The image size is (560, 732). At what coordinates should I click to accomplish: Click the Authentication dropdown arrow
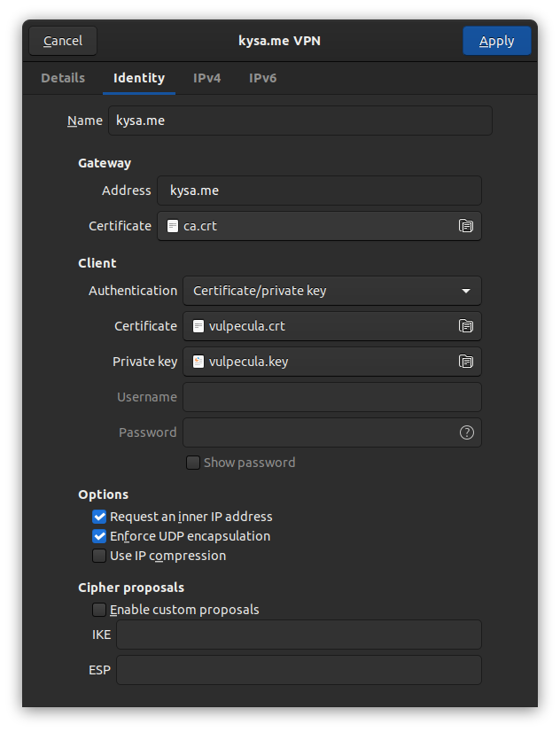click(465, 291)
